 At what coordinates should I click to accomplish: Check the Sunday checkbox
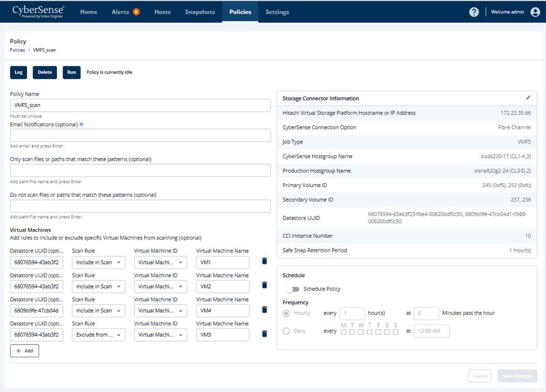[x=396, y=332]
